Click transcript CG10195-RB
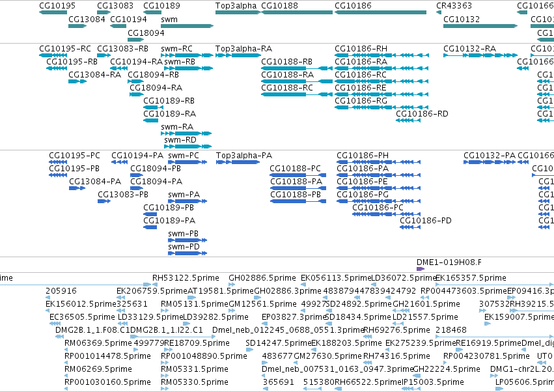 [x=57, y=68]
